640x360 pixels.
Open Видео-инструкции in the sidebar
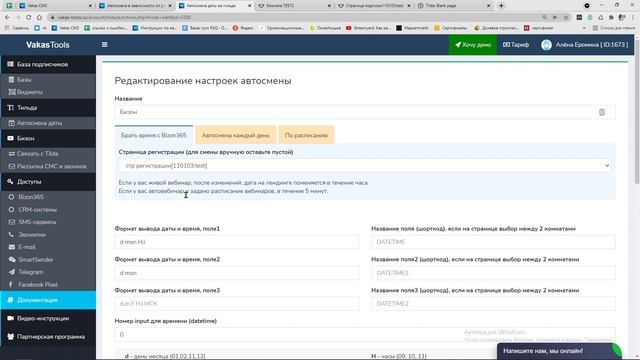[x=48, y=318]
